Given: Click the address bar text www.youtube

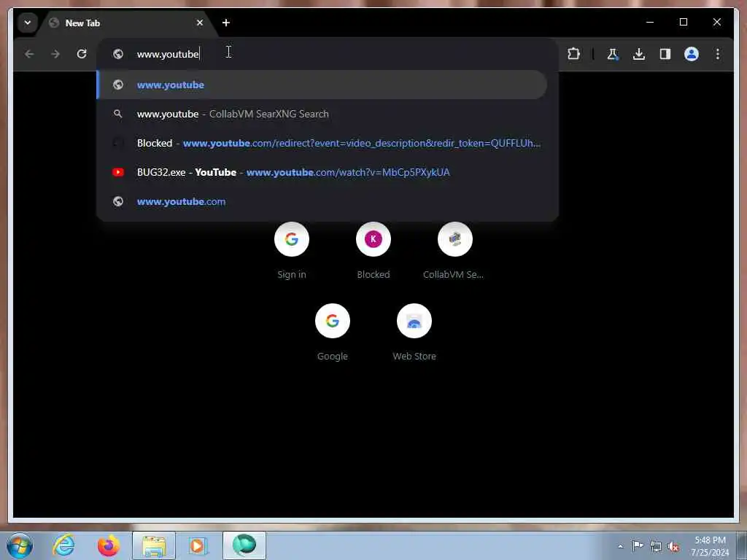Looking at the screenshot, I should pyautogui.click(x=168, y=54).
